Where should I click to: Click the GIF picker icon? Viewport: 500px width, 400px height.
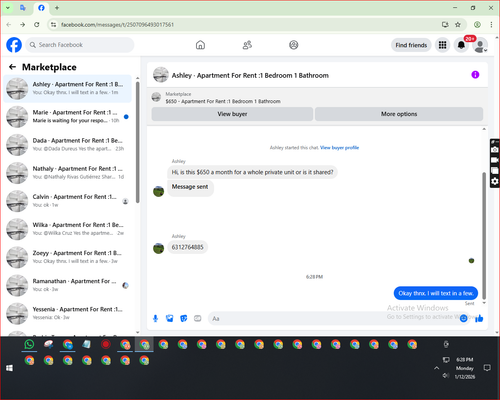(198, 319)
